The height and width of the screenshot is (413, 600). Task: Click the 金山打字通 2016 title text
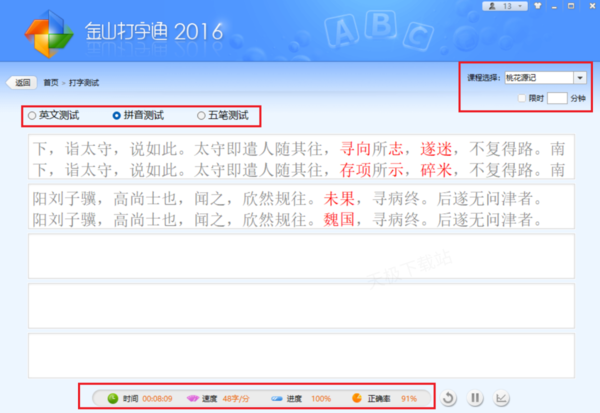click(x=154, y=31)
